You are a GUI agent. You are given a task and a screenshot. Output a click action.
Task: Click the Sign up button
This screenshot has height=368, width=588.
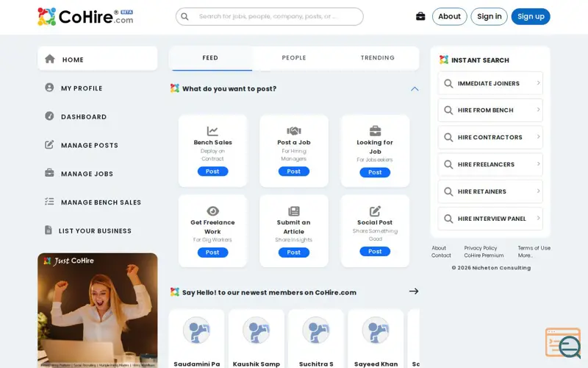531,16
